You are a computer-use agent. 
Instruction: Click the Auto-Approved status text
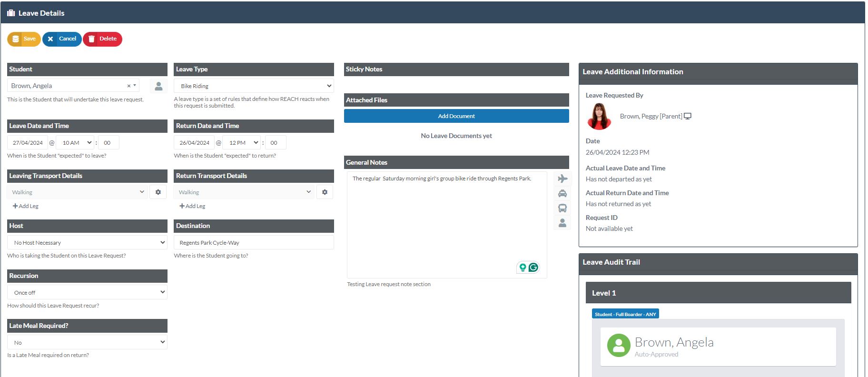[x=656, y=355]
